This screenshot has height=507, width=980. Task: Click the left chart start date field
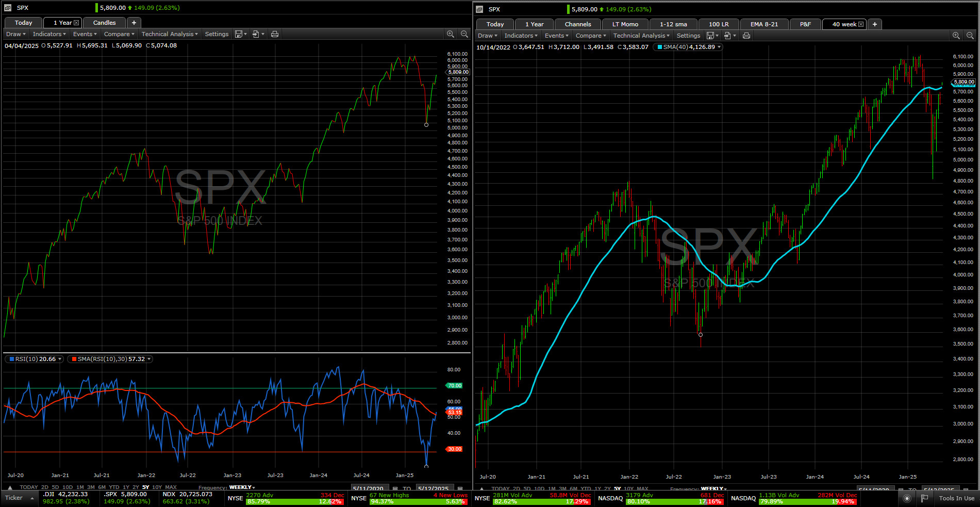[370, 488]
